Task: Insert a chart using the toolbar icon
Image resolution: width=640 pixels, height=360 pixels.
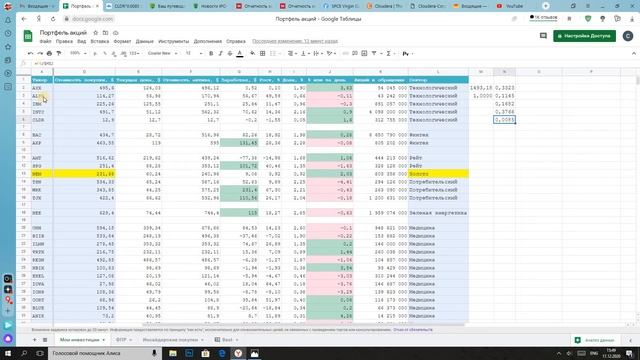Action: click(x=364, y=53)
